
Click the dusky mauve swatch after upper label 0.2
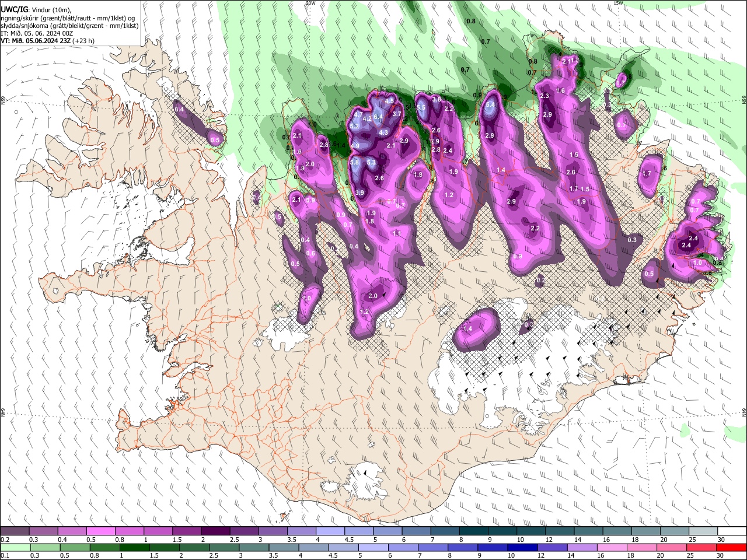[16, 531]
